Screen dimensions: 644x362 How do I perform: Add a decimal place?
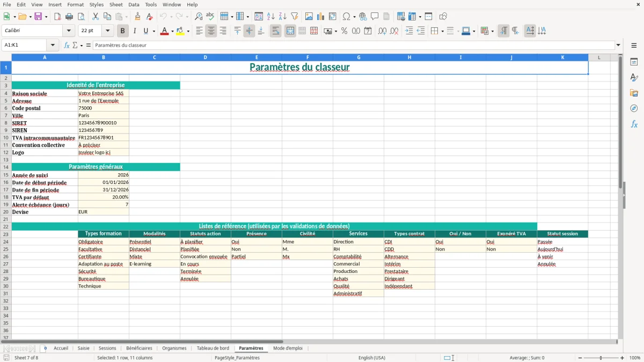[x=382, y=31]
